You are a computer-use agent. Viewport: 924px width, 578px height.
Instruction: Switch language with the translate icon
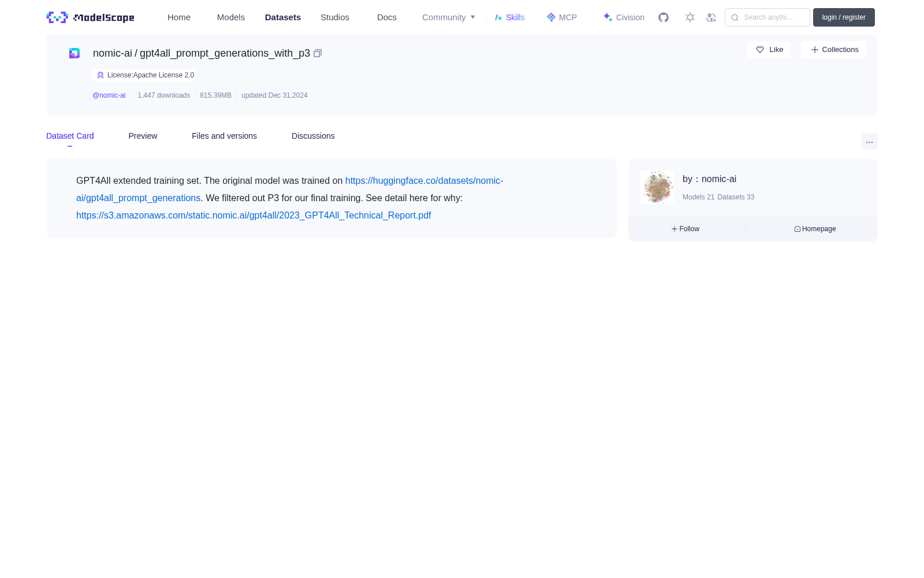pyautogui.click(x=711, y=17)
